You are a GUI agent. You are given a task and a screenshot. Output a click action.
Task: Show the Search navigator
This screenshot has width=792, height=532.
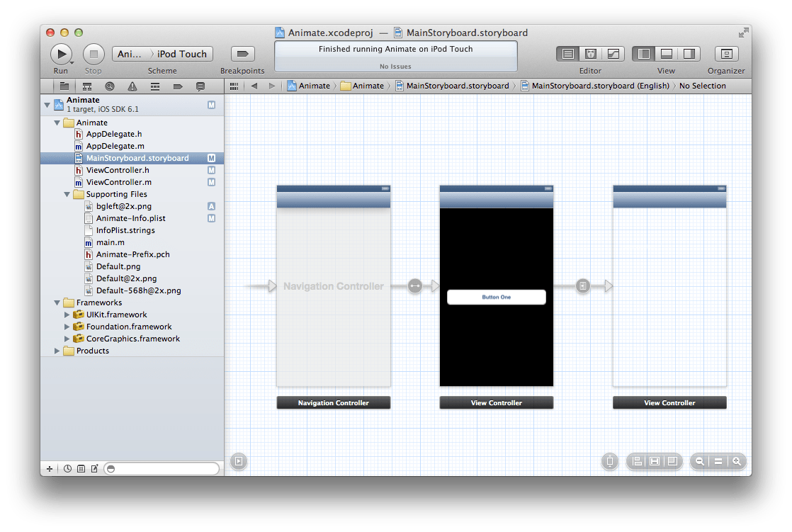coord(110,86)
